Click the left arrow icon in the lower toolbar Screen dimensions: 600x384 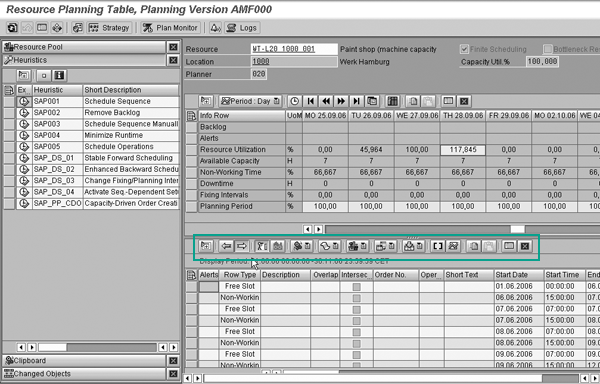click(226, 246)
